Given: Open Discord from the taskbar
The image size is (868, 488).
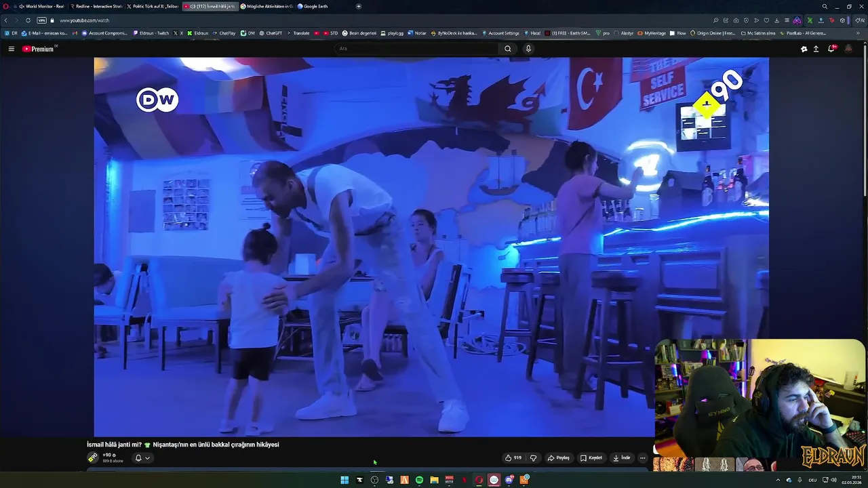Looking at the screenshot, I should [x=509, y=480].
